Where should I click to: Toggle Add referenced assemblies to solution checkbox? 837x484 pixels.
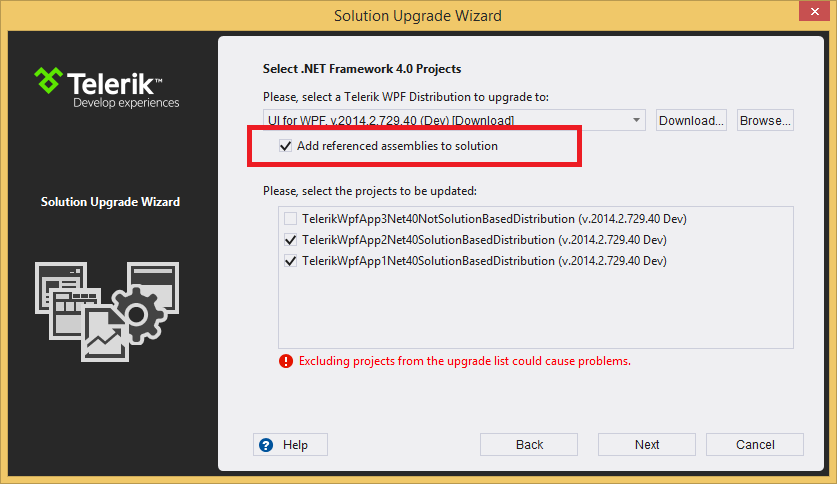point(286,146)
